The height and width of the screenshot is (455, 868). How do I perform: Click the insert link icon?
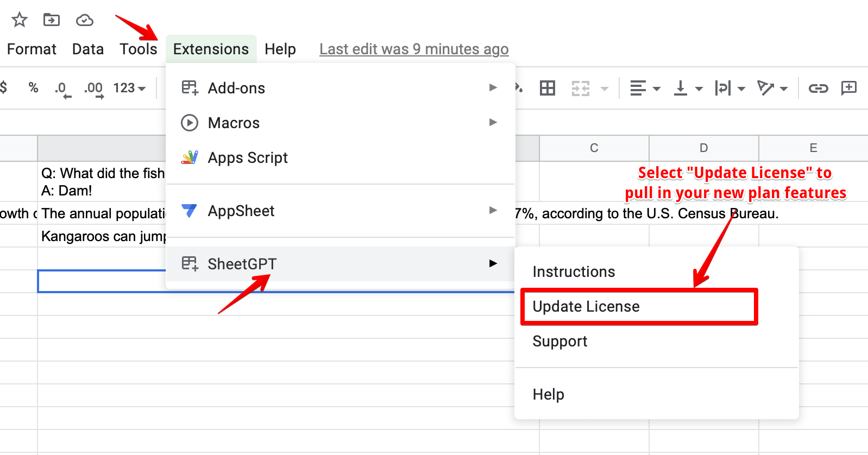(818, 88)
